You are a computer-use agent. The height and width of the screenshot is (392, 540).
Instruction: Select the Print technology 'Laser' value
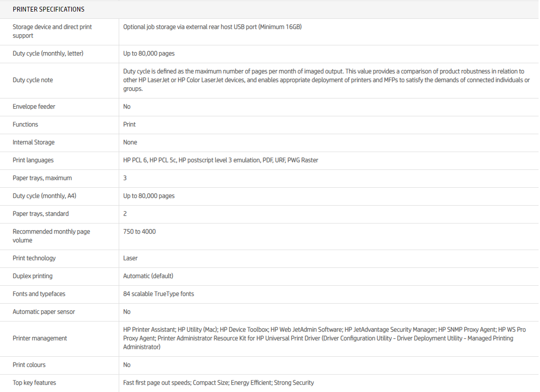tap(130, 258)
